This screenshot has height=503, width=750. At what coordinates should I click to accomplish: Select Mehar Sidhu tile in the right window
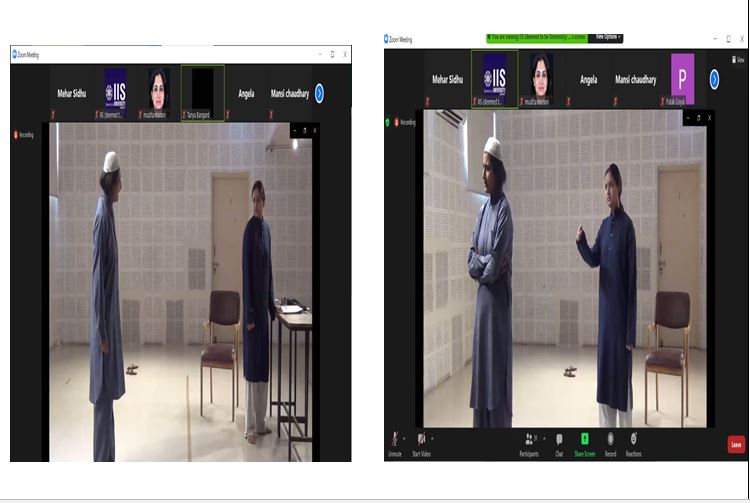tap(449, 79)
